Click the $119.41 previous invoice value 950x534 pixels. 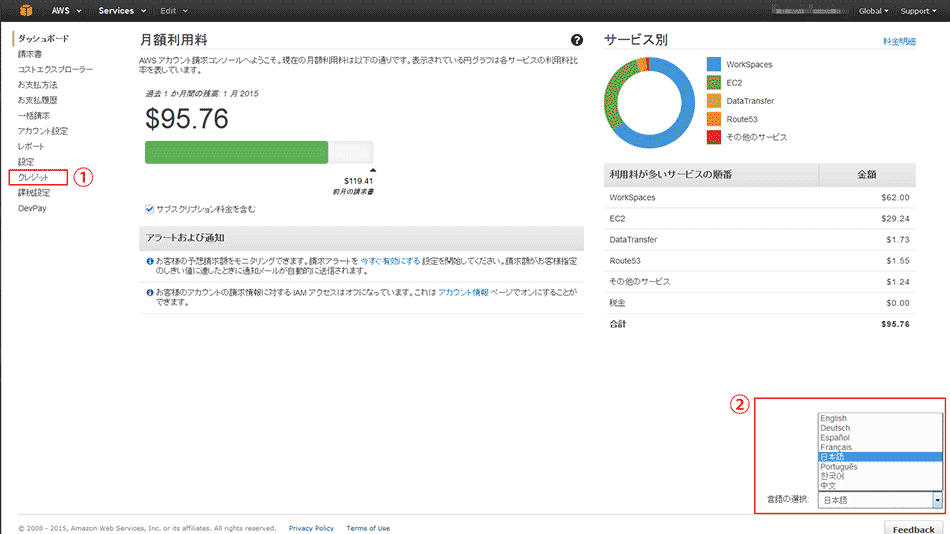359,181
